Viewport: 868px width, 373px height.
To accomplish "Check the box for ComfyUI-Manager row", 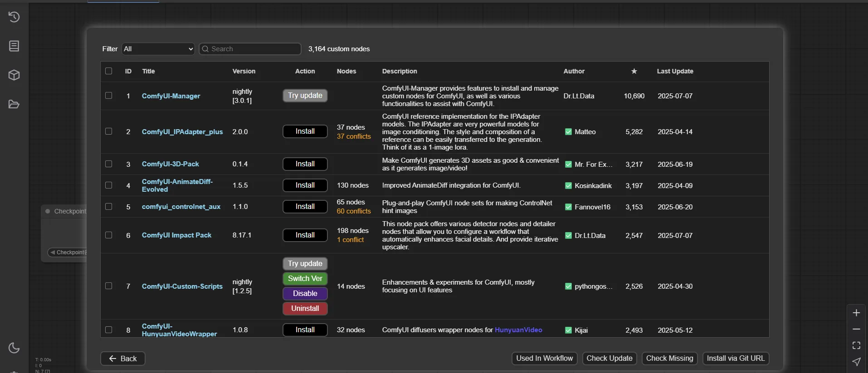I will coord(108,96).
